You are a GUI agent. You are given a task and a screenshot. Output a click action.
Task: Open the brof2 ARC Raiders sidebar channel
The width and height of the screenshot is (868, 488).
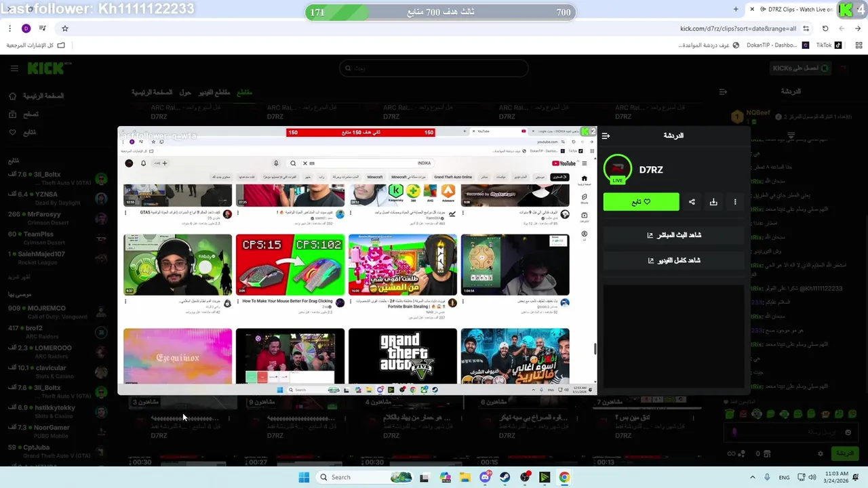(x=58, y=331)
